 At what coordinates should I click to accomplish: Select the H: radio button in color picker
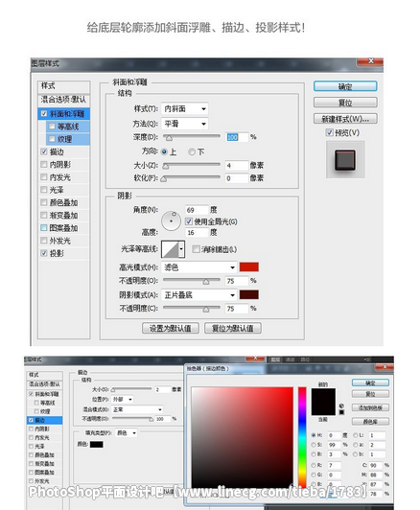314,435
